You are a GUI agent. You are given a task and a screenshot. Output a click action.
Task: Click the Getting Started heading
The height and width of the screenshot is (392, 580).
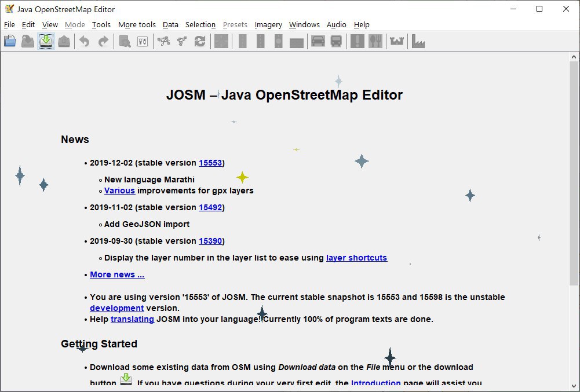point(99,344)
